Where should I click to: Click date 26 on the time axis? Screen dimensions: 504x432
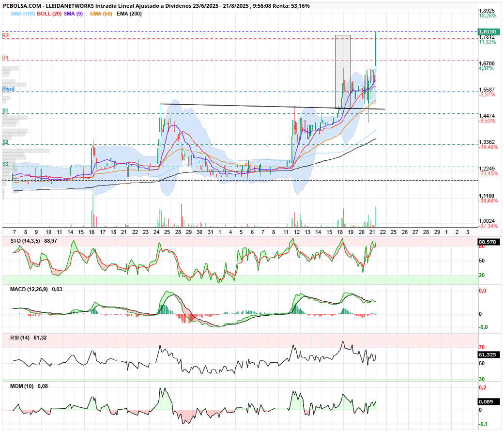405,232
